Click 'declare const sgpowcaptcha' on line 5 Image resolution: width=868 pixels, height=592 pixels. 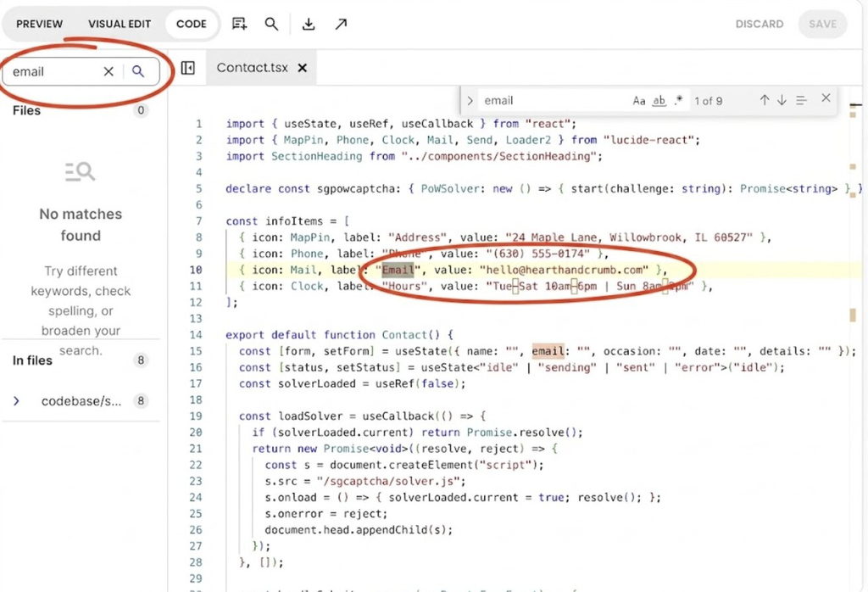coord(313,189)
